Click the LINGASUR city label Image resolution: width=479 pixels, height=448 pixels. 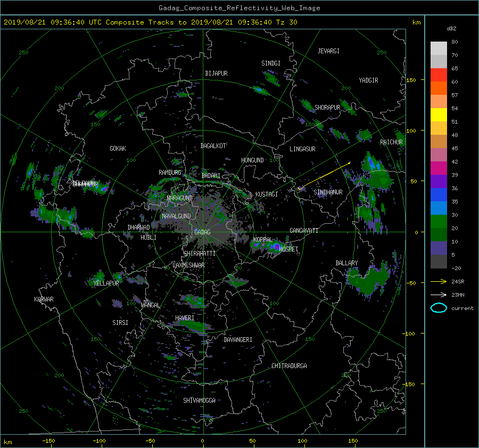tap(302, 149)
